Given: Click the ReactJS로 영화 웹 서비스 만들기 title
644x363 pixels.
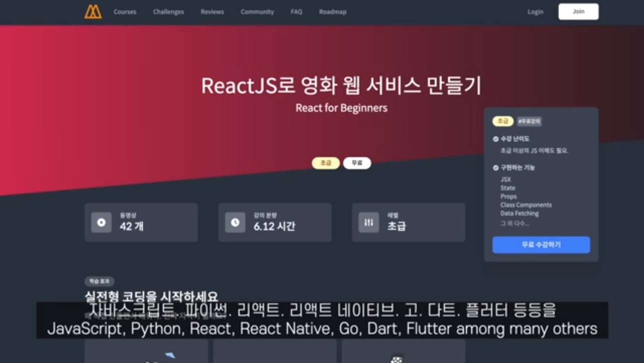Looking at the screenshot, I should (341, 86).
